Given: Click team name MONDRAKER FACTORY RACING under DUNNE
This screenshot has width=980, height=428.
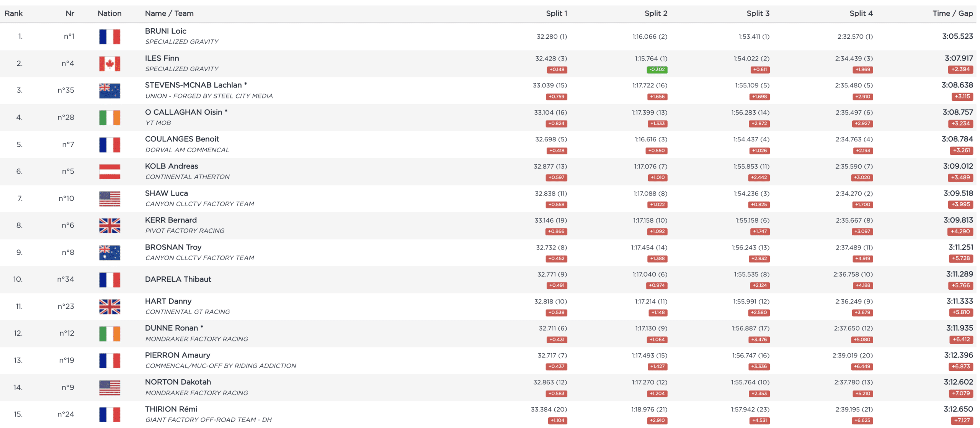Looking at the screenshot, I should 196,339.
